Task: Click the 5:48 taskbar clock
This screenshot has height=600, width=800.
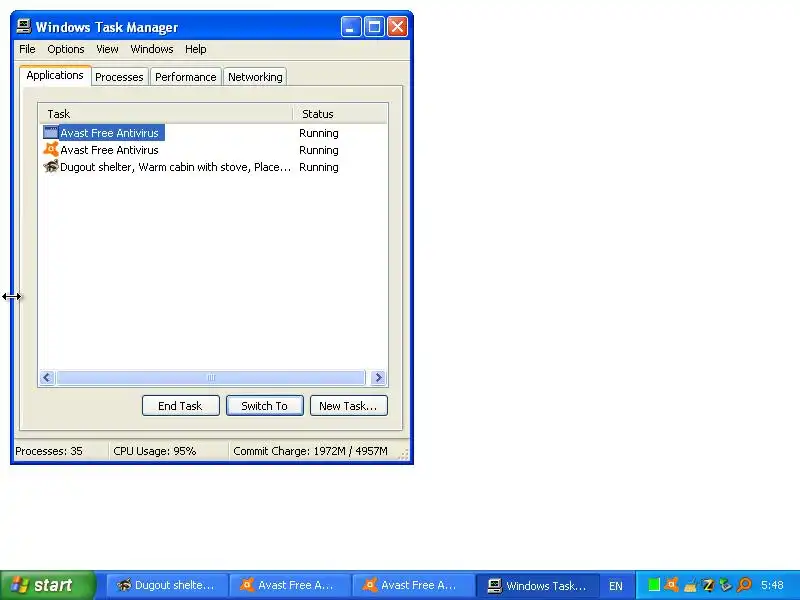Action: [x=772, y=585]
